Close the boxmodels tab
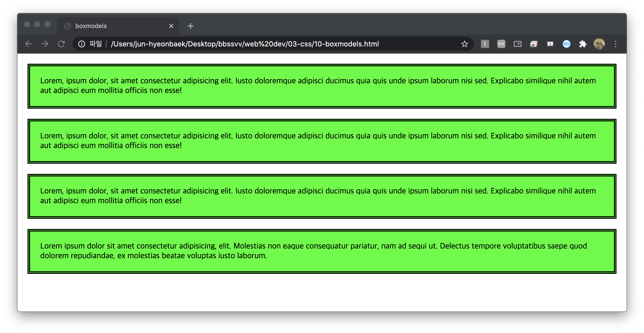The width and height of the screenshot is (644, 333). pyautogui.click(x=171, y=26)
